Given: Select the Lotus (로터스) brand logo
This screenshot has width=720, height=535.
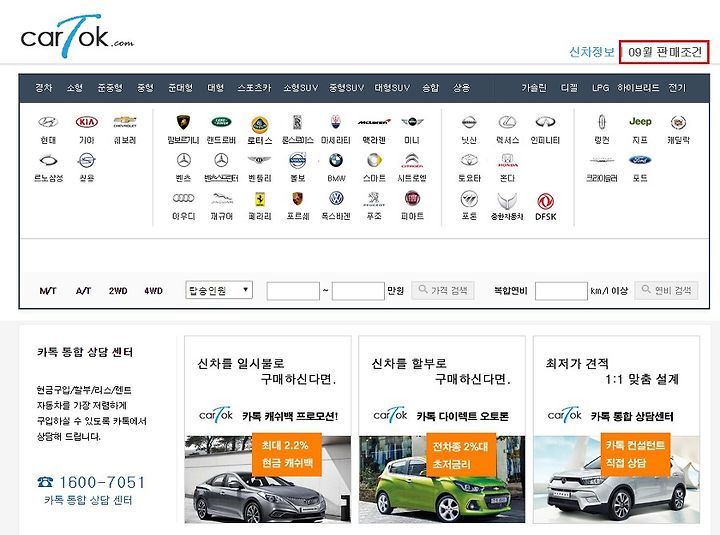Looking at the screenshot, I should [260, 124].
